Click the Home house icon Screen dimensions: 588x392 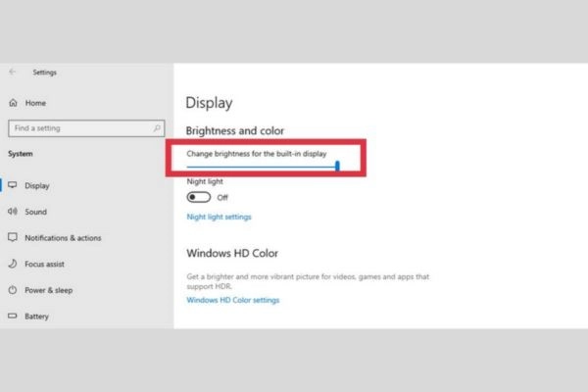click(13, 103)
